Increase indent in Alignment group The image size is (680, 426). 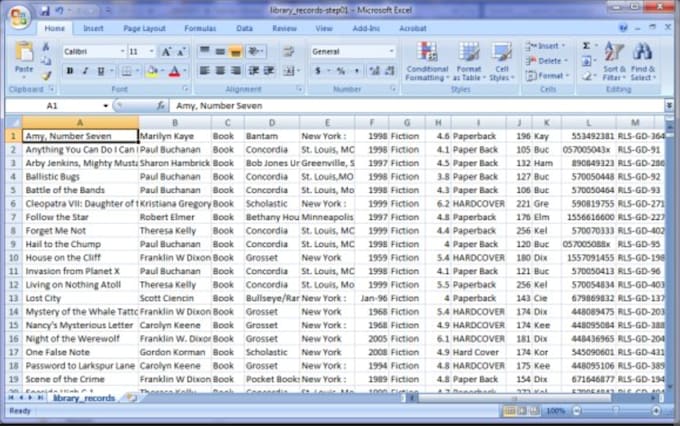(269, 70)
